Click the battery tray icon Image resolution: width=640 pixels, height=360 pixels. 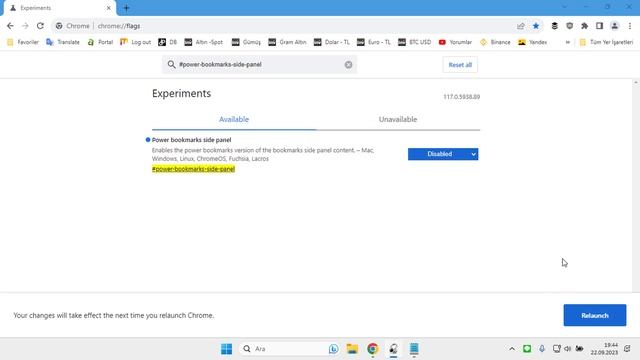tap(579, 349)
